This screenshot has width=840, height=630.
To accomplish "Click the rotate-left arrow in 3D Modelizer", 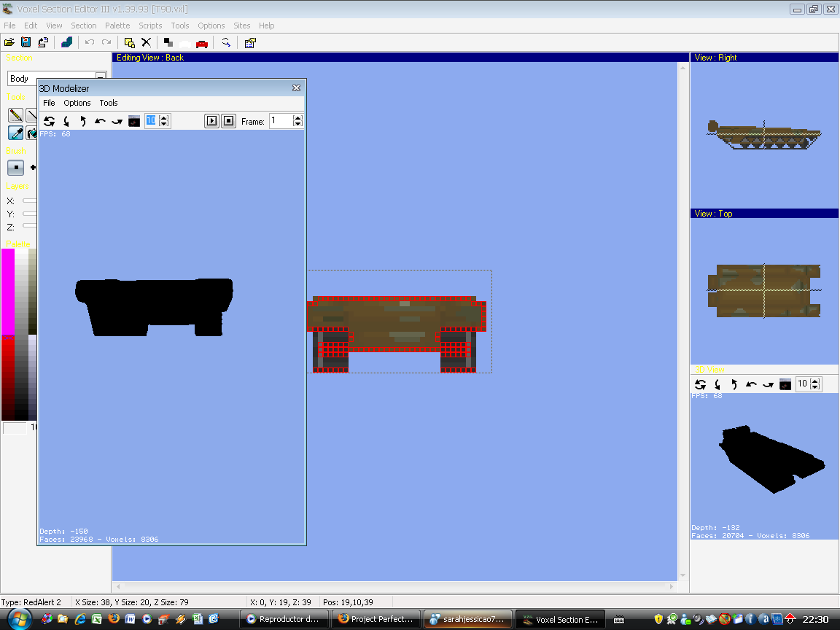I will point(100,121).
